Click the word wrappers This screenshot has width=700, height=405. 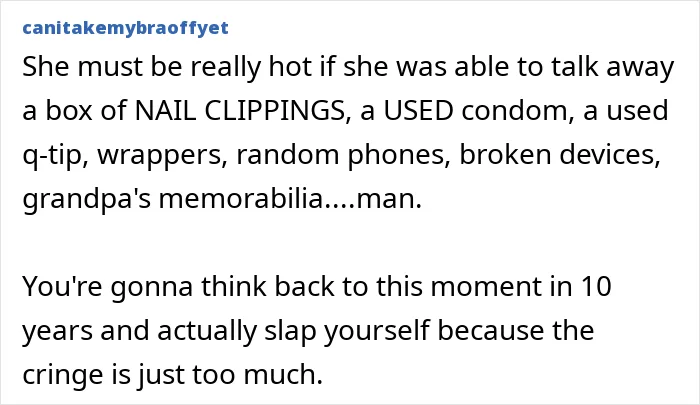pyautogui.click(x=159, y=156)
